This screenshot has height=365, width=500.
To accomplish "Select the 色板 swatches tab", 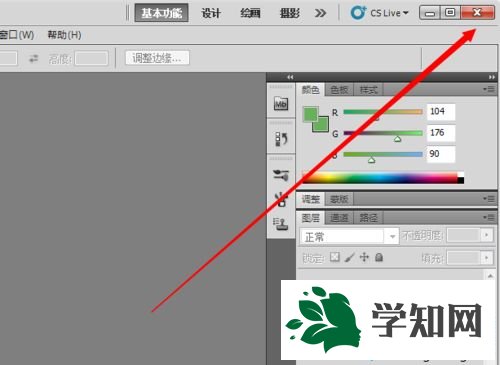I will point(339,90).
